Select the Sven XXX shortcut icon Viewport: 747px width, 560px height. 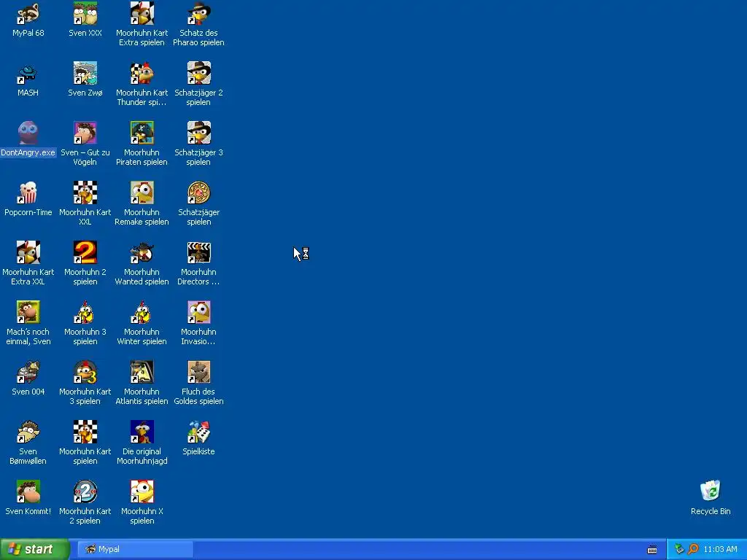click(x=85, y=13)
